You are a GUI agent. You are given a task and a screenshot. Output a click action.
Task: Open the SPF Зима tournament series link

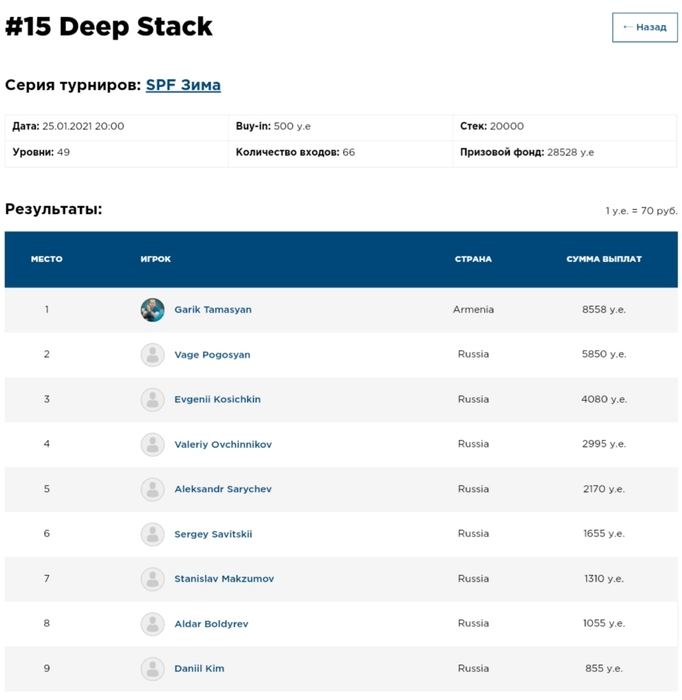pos(183,85)
